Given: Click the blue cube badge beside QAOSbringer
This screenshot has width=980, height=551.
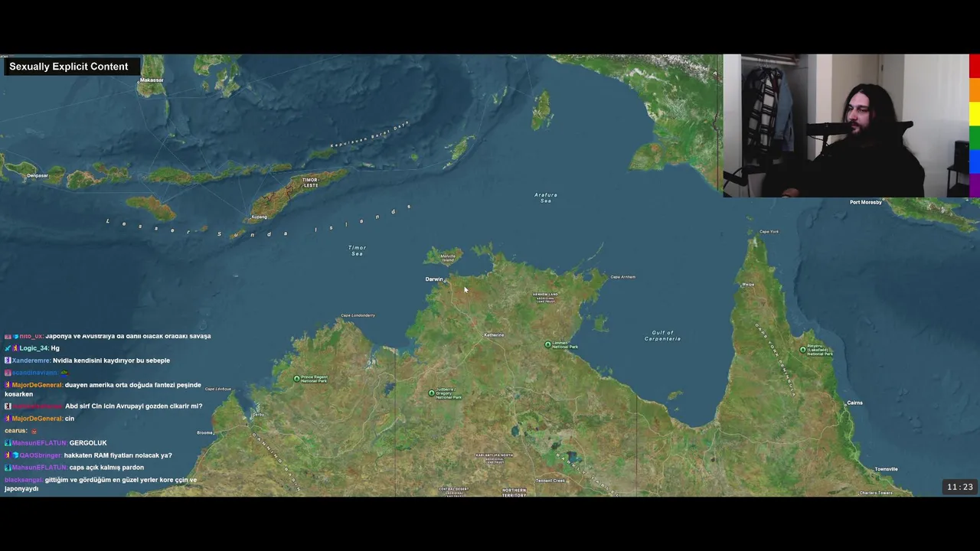Looking at the screenshot, I should tap(15, 455).
